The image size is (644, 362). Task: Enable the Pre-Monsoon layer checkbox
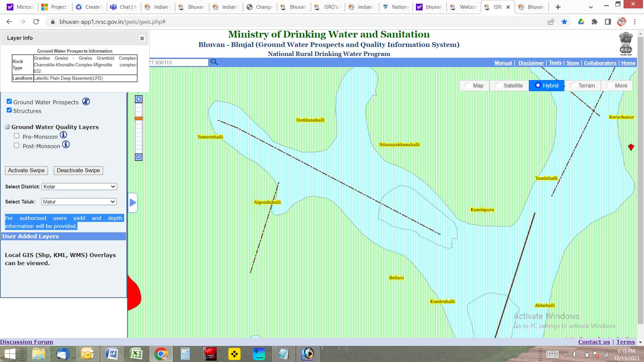[16, 136]
